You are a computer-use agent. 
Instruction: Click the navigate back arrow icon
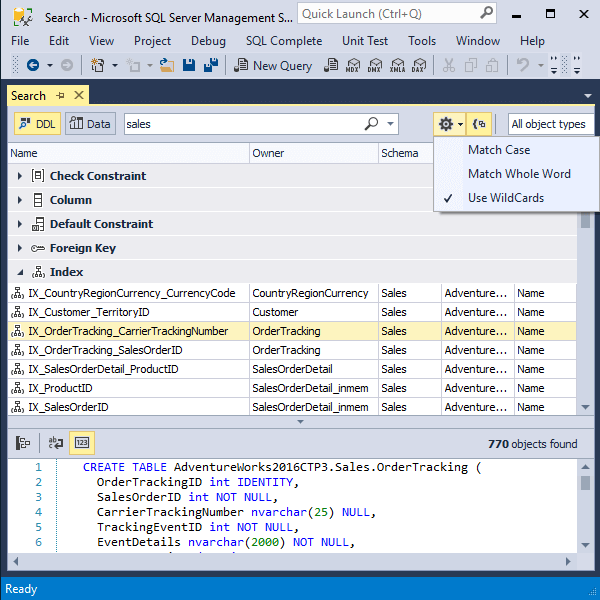click(x=33, y=65)
